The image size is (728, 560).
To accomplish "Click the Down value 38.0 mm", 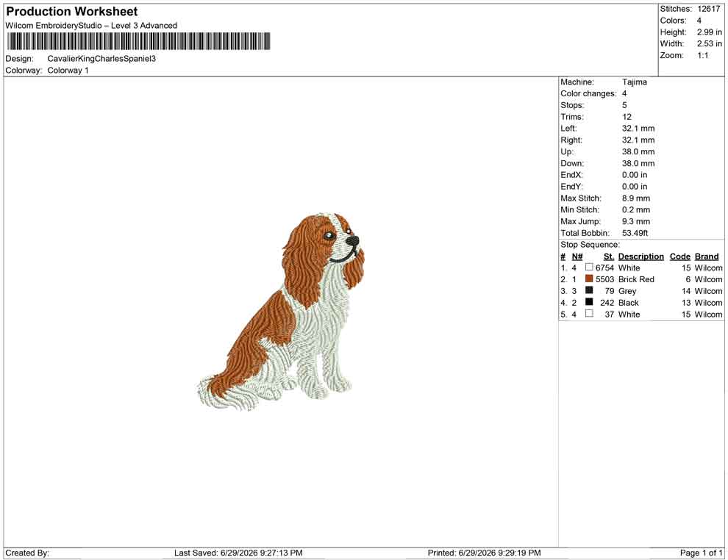I will [x=638, y=163].
